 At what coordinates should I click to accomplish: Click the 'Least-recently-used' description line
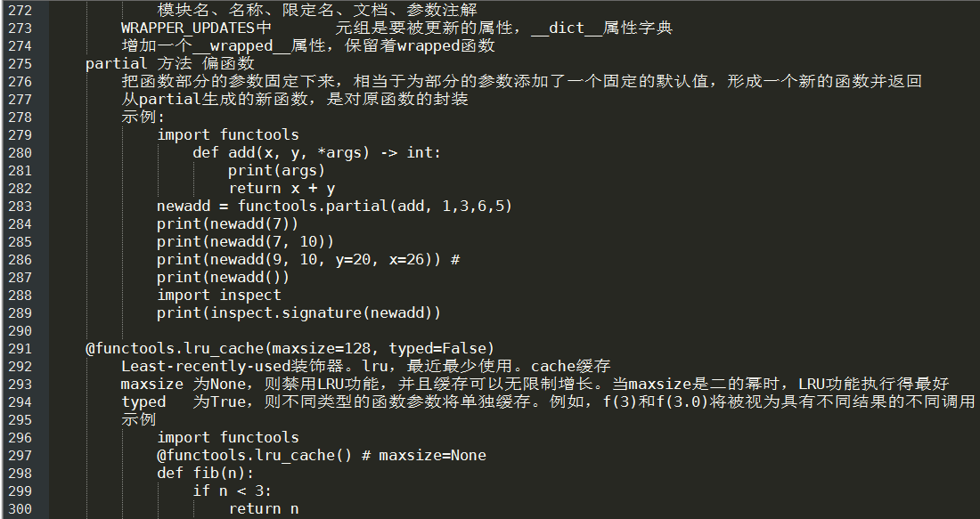[365, 367]
